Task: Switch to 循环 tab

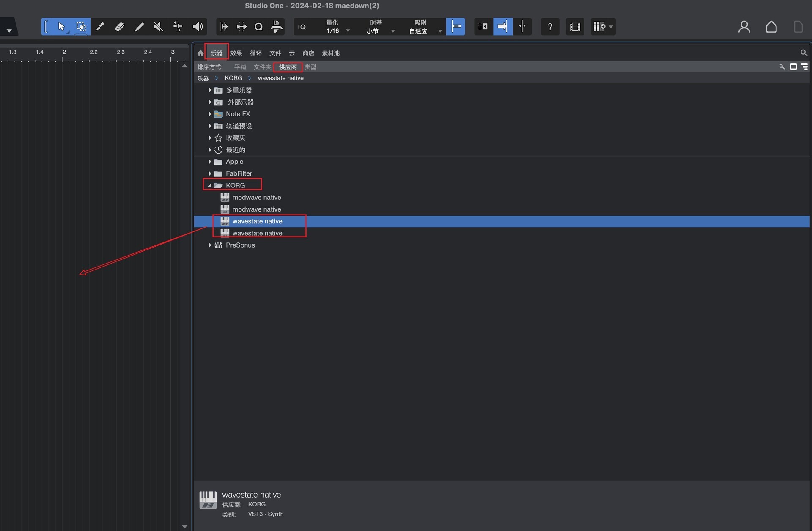Action: [255, 53]
